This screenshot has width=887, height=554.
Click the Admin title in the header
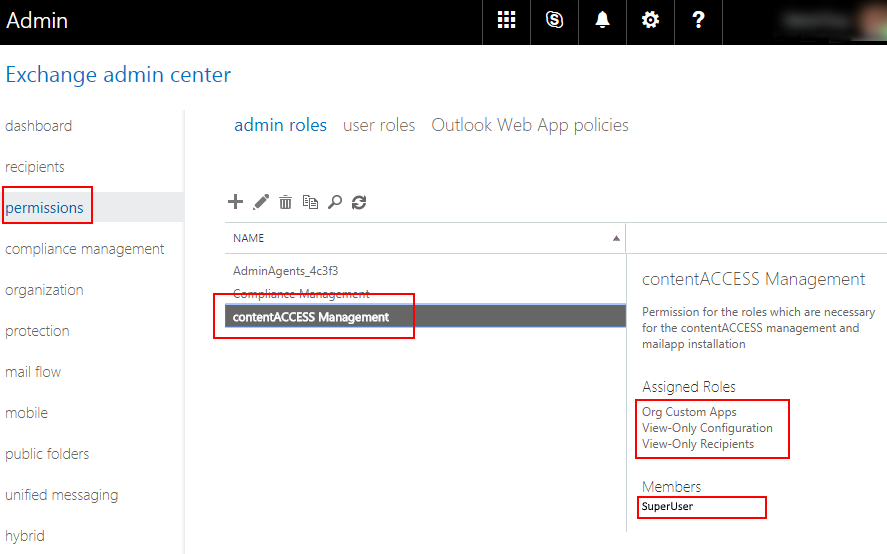point(37,20)
